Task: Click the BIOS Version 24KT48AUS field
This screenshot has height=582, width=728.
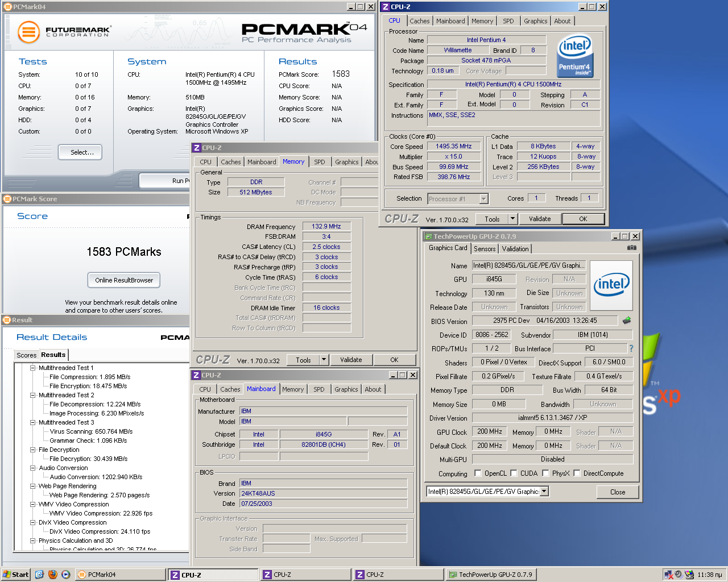Action: [x=323, y=493]
